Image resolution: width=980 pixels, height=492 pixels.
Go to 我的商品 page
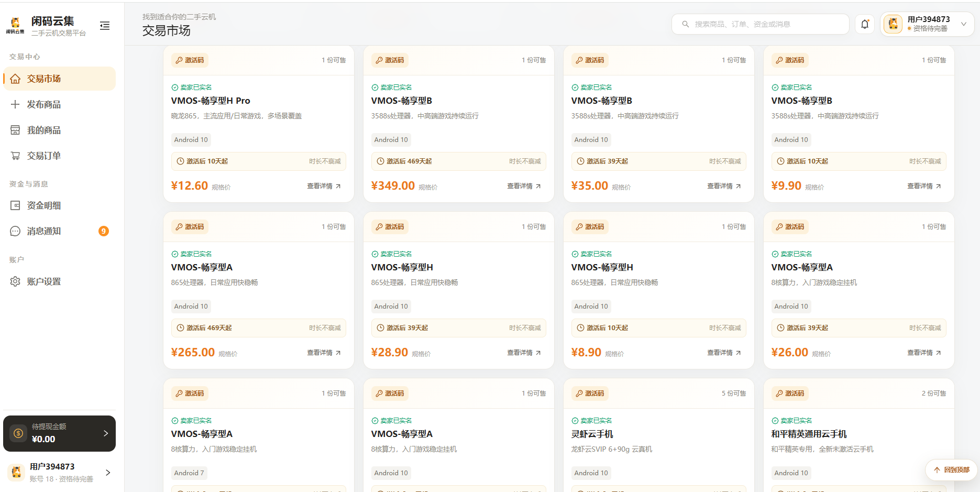click(59, 130)
